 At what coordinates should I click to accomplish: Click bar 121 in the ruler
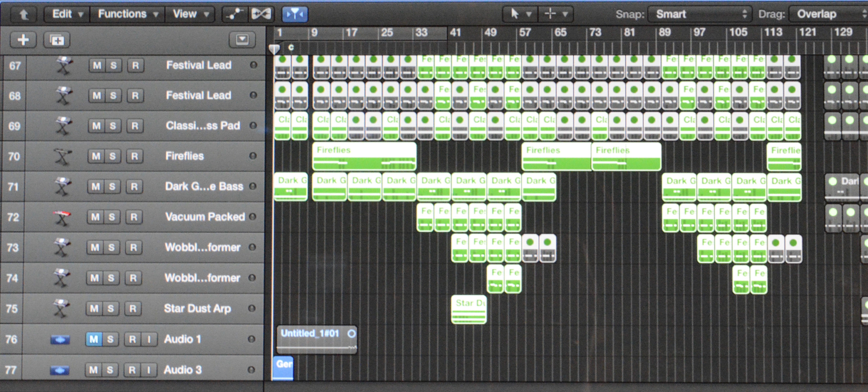pyautogui.click(x=808, y=32)
